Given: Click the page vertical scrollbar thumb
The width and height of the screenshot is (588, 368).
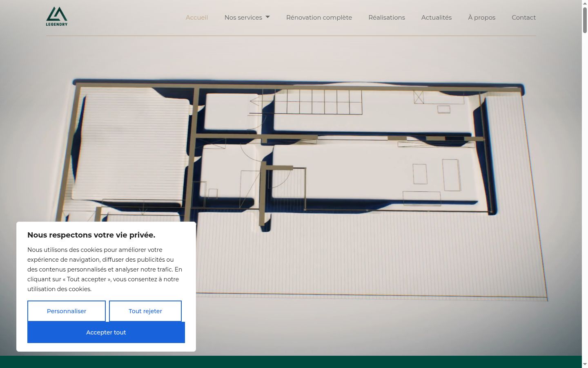Looking at the screenshot, I should [x=585, y=20].
